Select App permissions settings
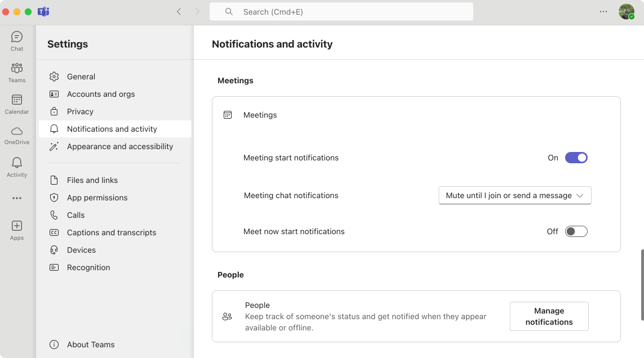The height and width of the screenshot is (358, 644). click(115, 198)
